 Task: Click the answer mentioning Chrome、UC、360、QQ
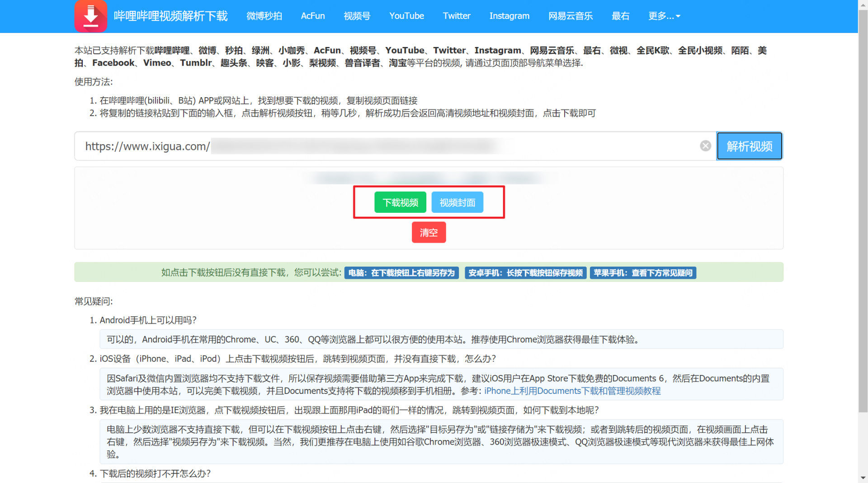tap(441, 339)
